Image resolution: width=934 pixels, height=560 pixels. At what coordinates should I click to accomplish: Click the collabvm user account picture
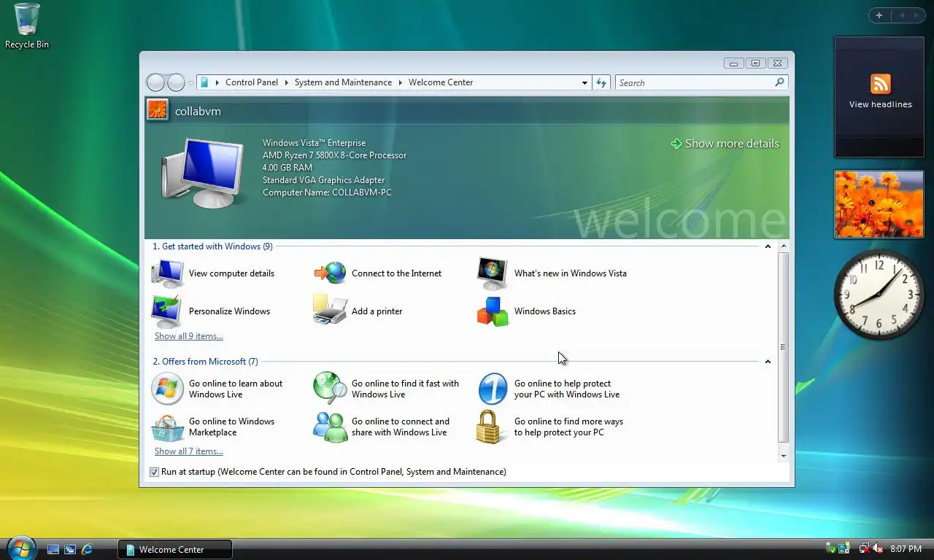pyautogui.click(x=158, y=110)
